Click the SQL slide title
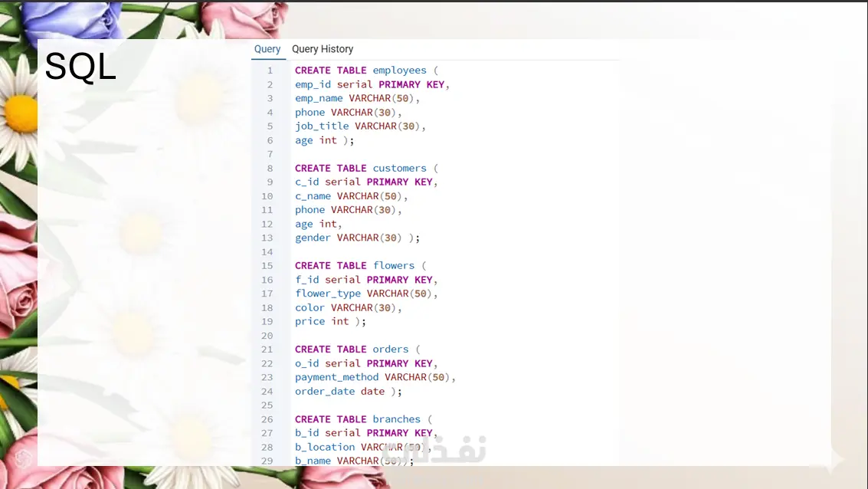Image resolution: width=868 pixels, height=489 pixels. (80, 67)
